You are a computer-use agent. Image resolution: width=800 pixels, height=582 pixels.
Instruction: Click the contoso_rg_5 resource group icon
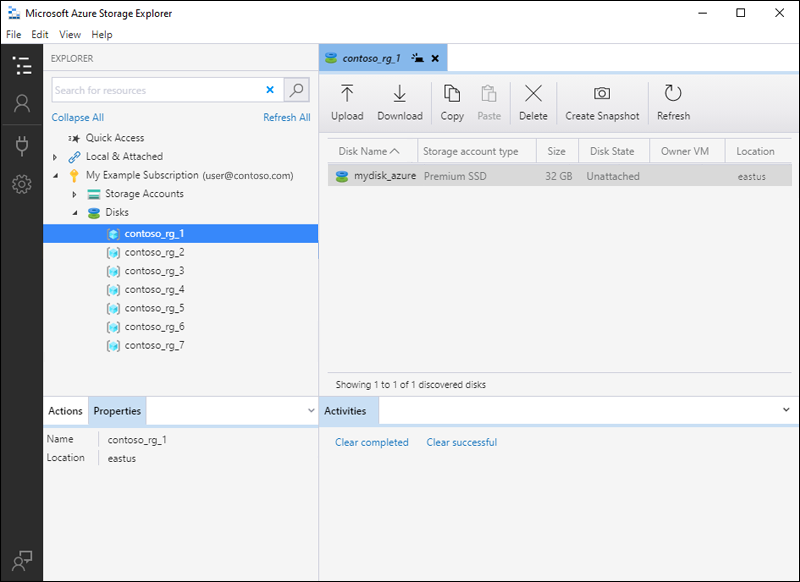[x=113, y=309]
